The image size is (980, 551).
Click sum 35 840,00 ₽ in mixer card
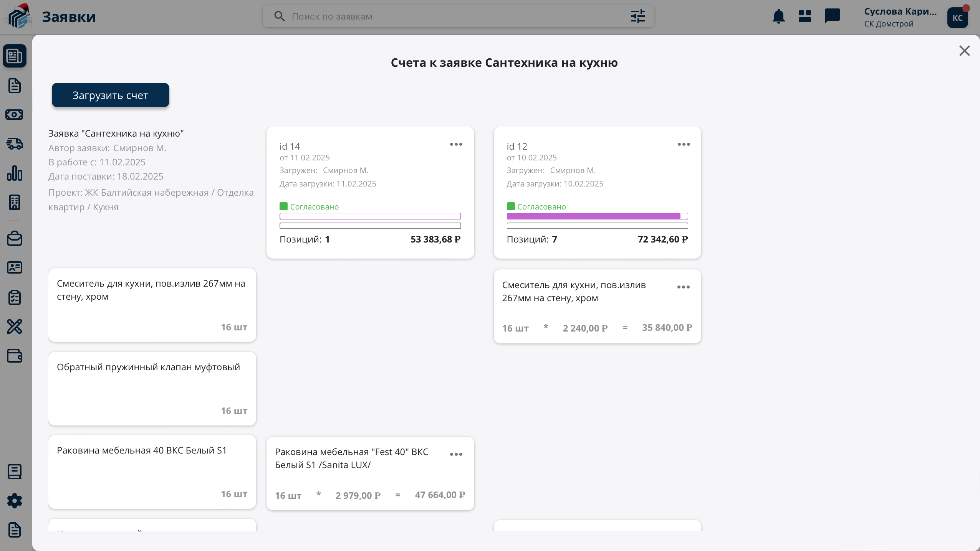click(x=667, y=328)
